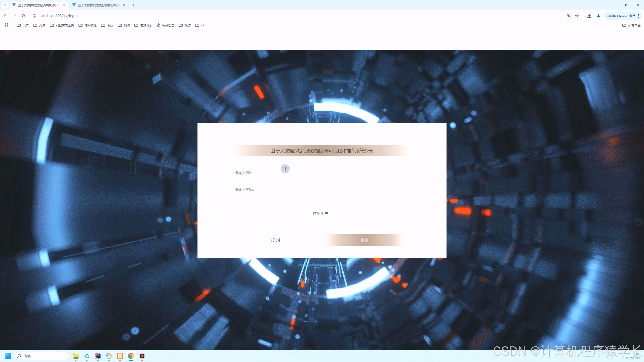The height and width of the screenshot is (362, 644).
Task: Open File Explorer from taskbar
Action: tap(76, 356)
